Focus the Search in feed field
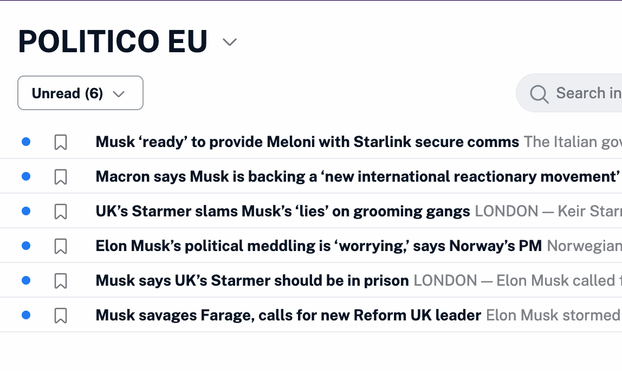 tap(569, 93)
